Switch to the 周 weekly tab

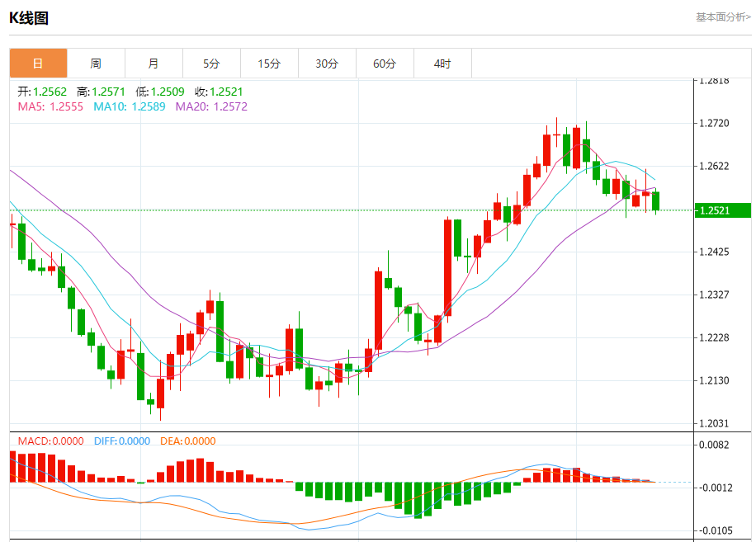click(96, 64)
